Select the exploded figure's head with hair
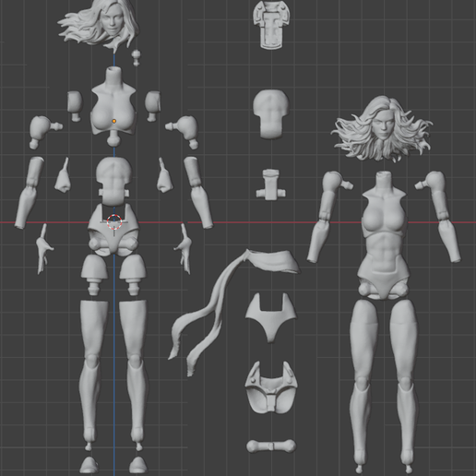The height and width of the screenshot is (476, 476). pos(100,25)
